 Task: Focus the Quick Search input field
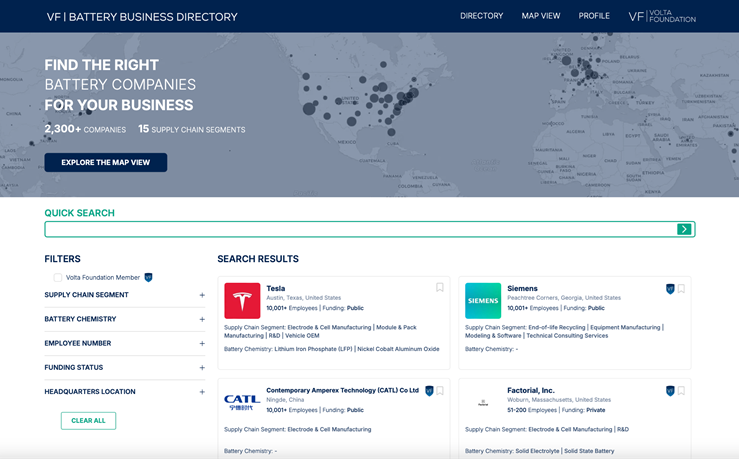pyautogui.click(x=361, y=229)
